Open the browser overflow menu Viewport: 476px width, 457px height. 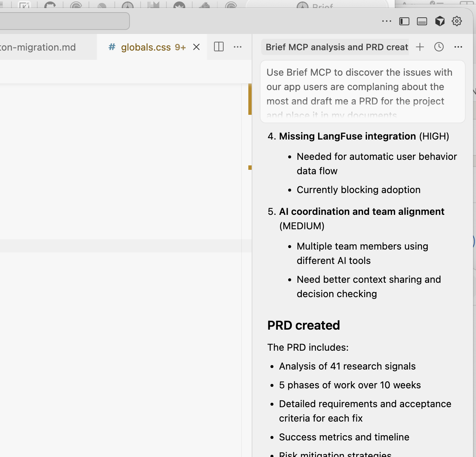[386, 21]
